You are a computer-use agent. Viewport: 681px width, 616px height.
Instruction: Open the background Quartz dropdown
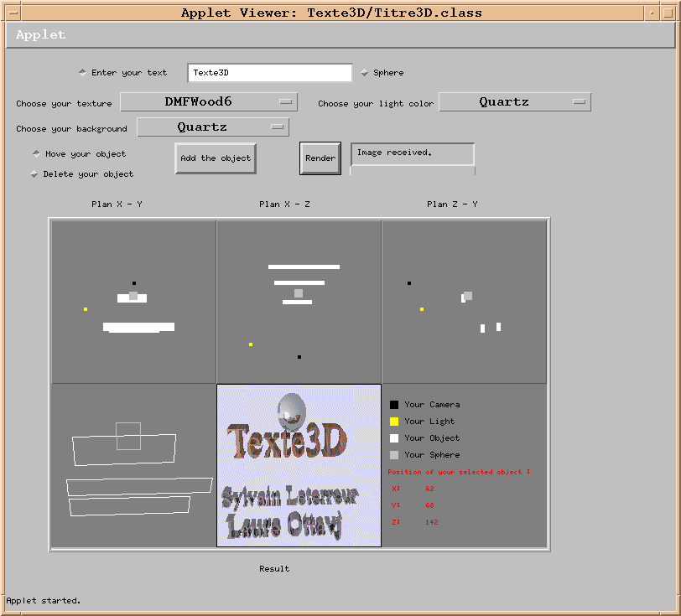click(x=212, y=127)
